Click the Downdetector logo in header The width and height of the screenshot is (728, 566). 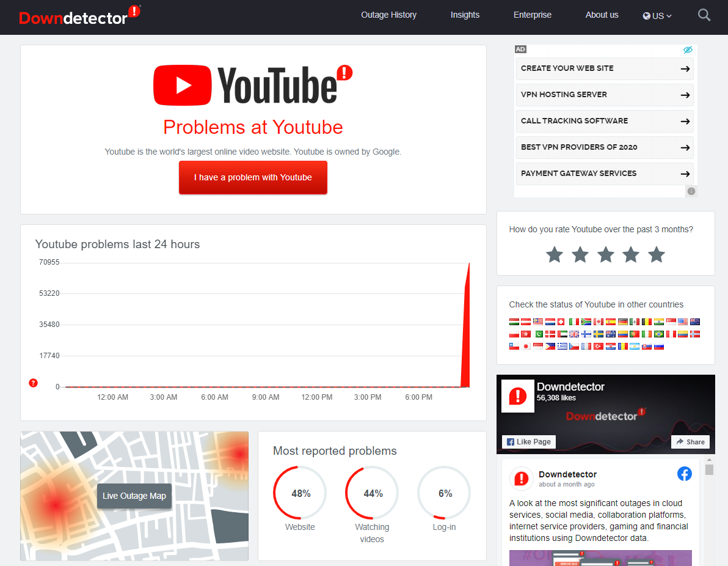tap(79, 17)
